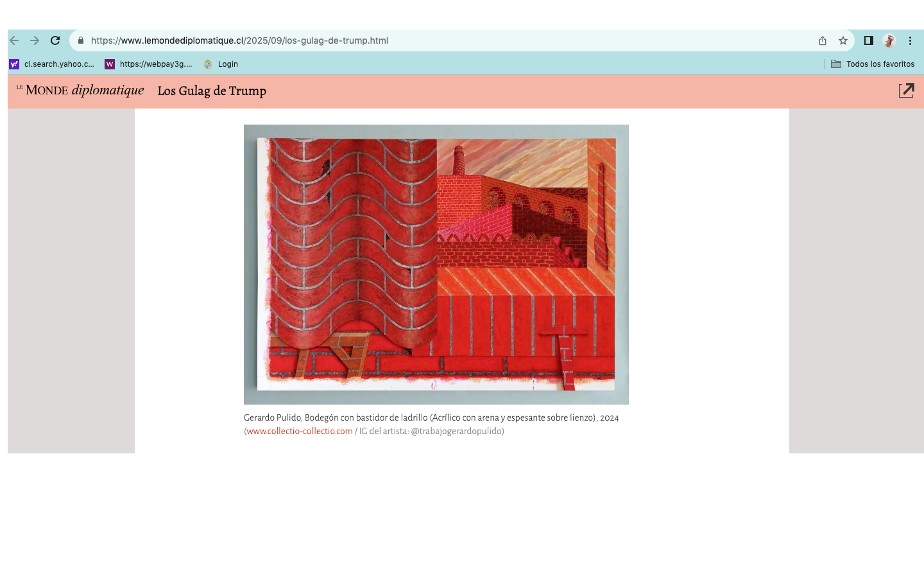Visit the www.collectio-collectio.com link
Image resolution: width=924 pixels, height=578 pixels.
coord(300,432)
